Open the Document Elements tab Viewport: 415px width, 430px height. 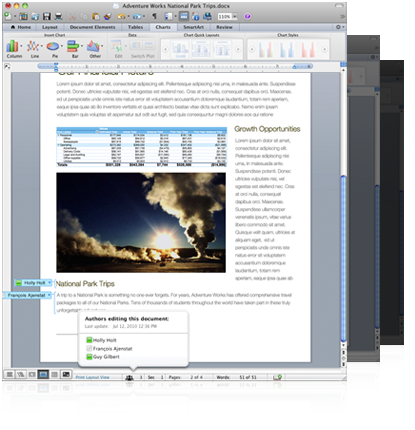click(92, 27)
